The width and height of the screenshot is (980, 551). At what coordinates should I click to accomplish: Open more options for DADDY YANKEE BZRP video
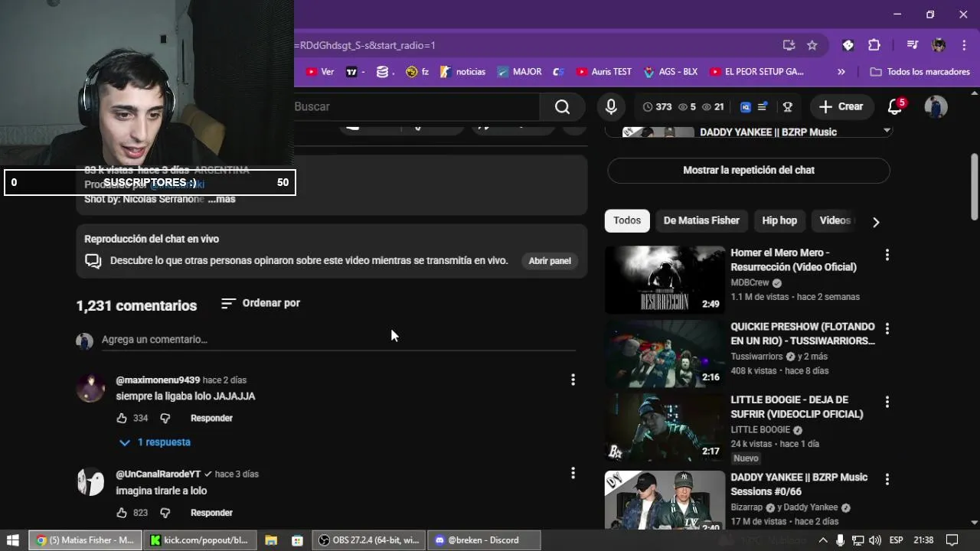pyautogui.click(x=887, y=480)
